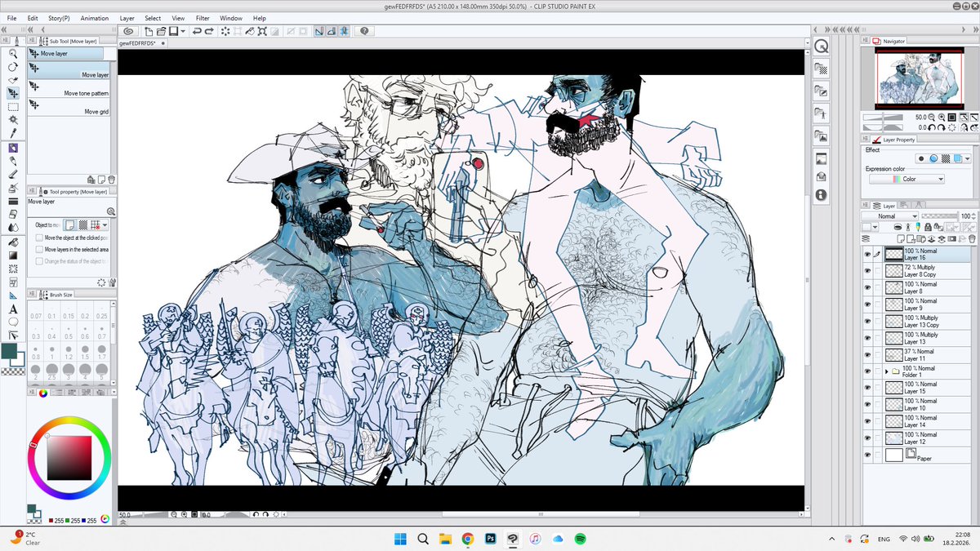Open the Window menu
This screenshot has width=980, height=551.
231,18
